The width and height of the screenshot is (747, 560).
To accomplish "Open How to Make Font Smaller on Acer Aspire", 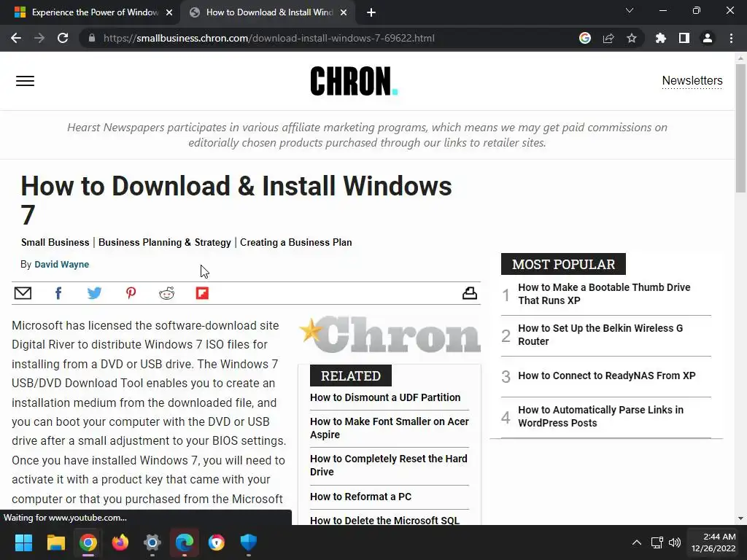I will [390, 428].
